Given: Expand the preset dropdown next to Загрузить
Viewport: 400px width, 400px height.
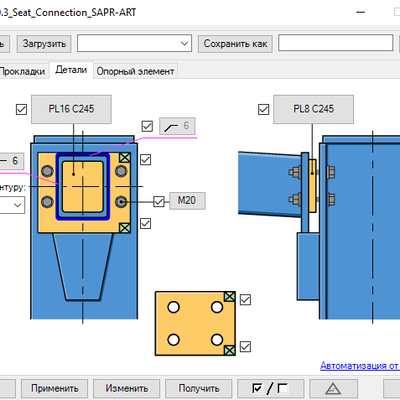Looking at the screenshot, I should click(x=134, y=43).
